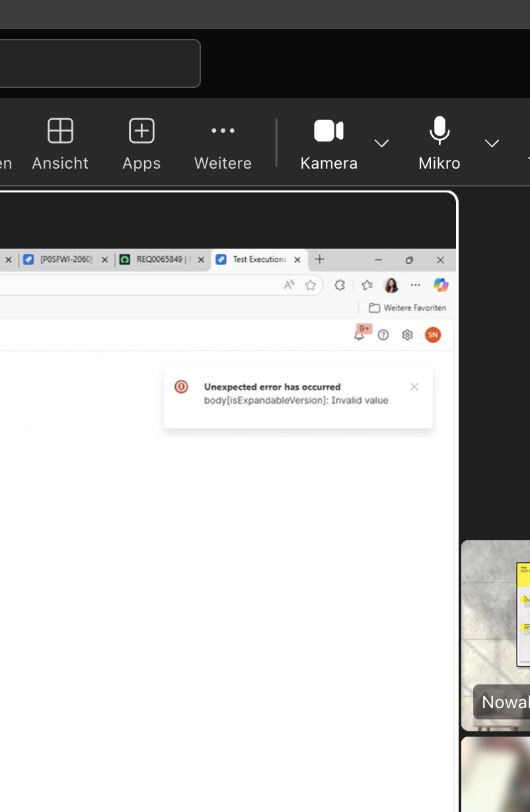
Task: Click the read aloud icon in address bar
Action: pyautogui.click(x=289, y=285)
